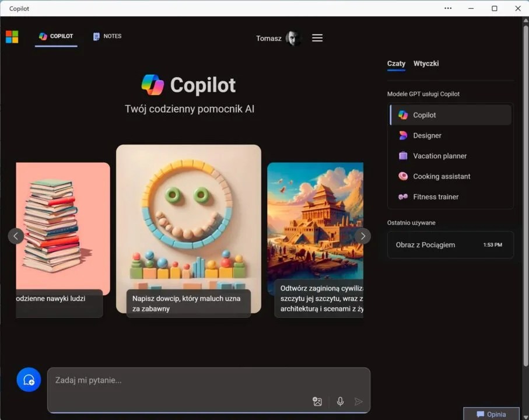Image resolution: width=529 pixels, height=420 pixels.
Task: Open the recent chat Obraz z Pociągiem
Action: coord(450,244)
